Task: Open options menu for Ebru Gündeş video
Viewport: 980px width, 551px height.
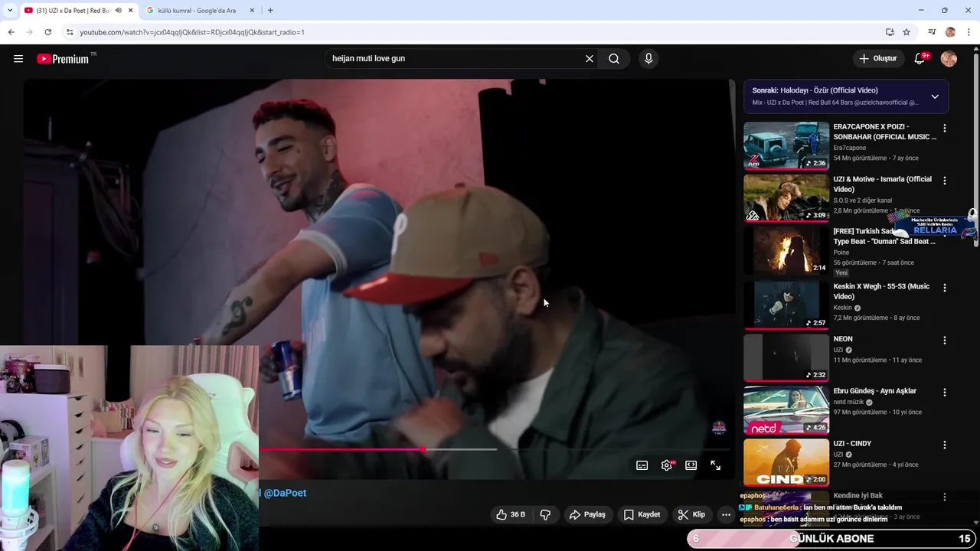Action: pyautogui.click(x=945, y=393)
